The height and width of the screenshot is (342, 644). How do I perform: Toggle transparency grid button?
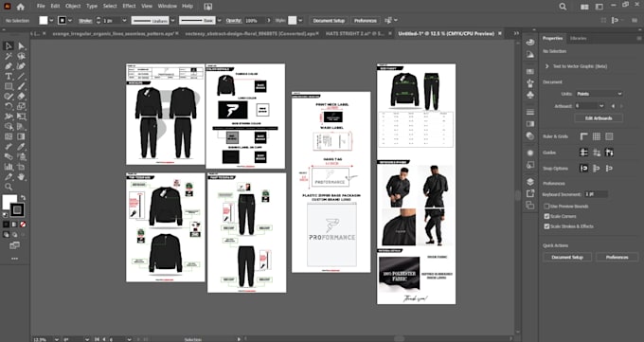click(x=609, y=136)
